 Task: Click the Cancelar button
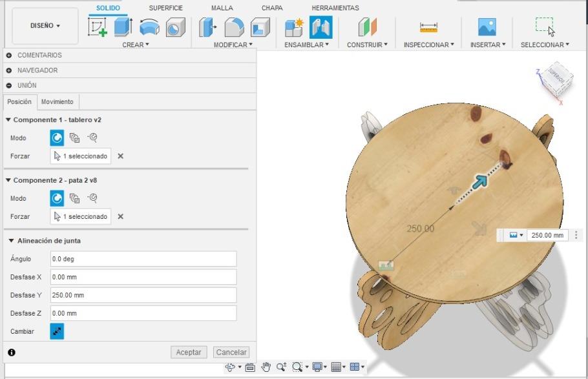click(231, 352)
